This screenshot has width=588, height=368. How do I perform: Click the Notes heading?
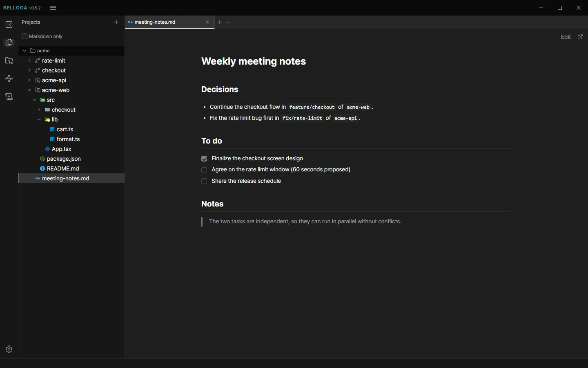tap(212, 204)
